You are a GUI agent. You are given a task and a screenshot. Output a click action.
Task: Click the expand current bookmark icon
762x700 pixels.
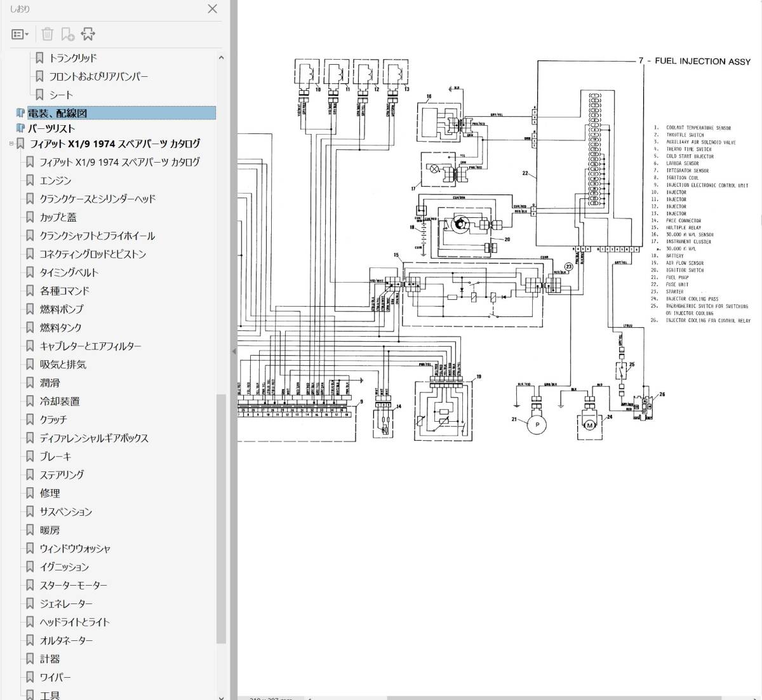(88, 34)
